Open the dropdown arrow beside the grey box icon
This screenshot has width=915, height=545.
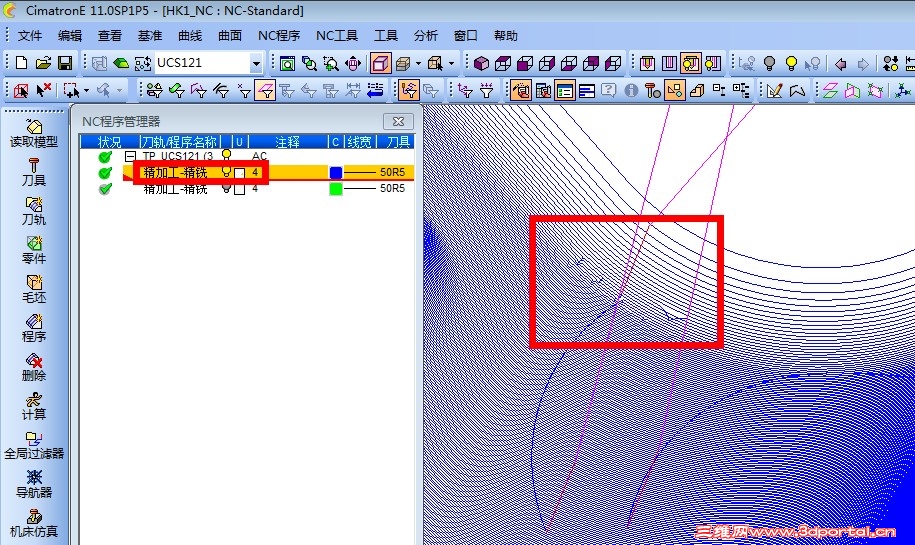[x=418, y=63]
